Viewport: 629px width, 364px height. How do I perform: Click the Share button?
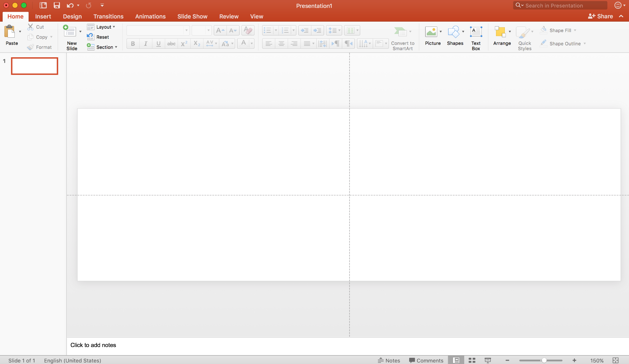pos(600,16)
